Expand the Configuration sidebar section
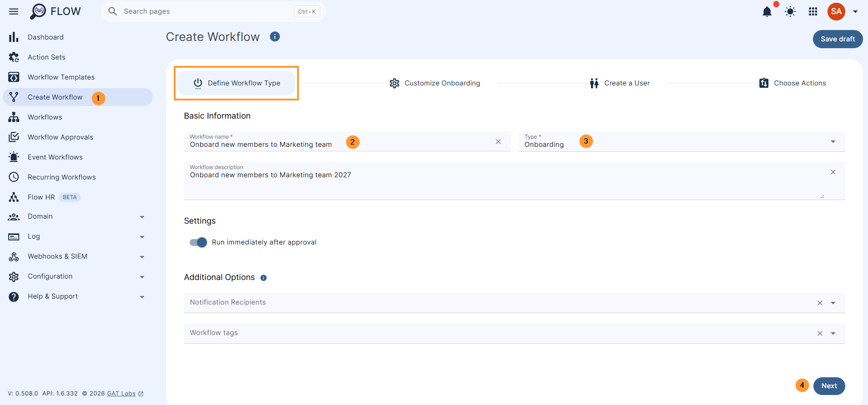The height and width of the screenshot is (405, 868). [142, 277]
